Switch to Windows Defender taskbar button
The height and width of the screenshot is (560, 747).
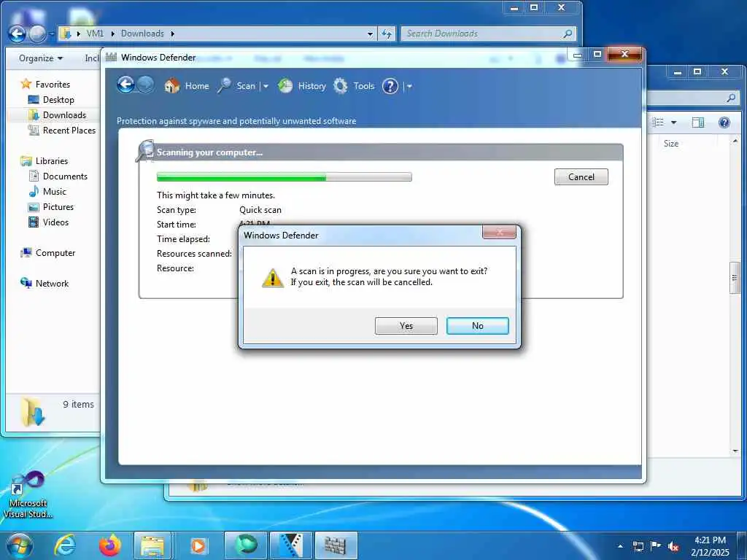(336, 545)
